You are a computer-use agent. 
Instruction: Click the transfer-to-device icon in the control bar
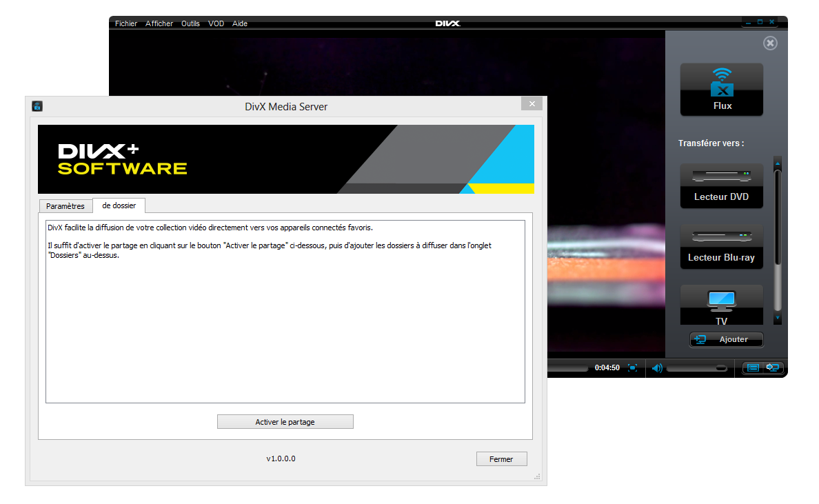[773, 367]
